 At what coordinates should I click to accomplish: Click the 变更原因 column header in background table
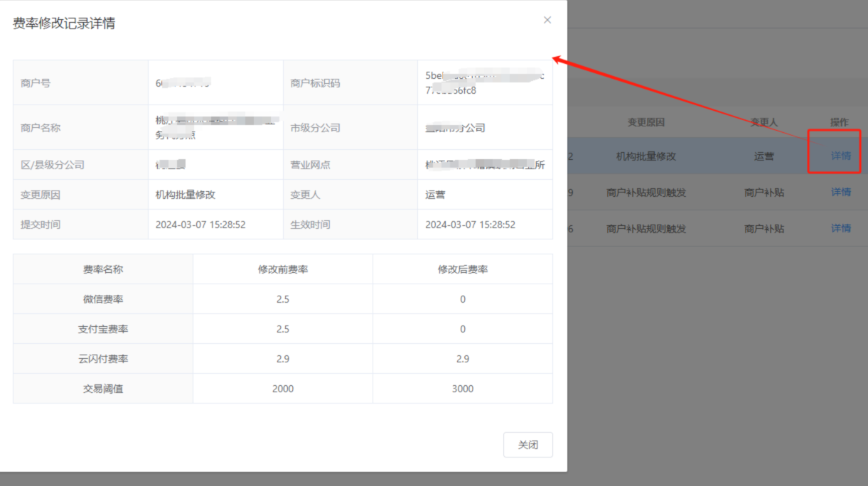pos(645,122)
